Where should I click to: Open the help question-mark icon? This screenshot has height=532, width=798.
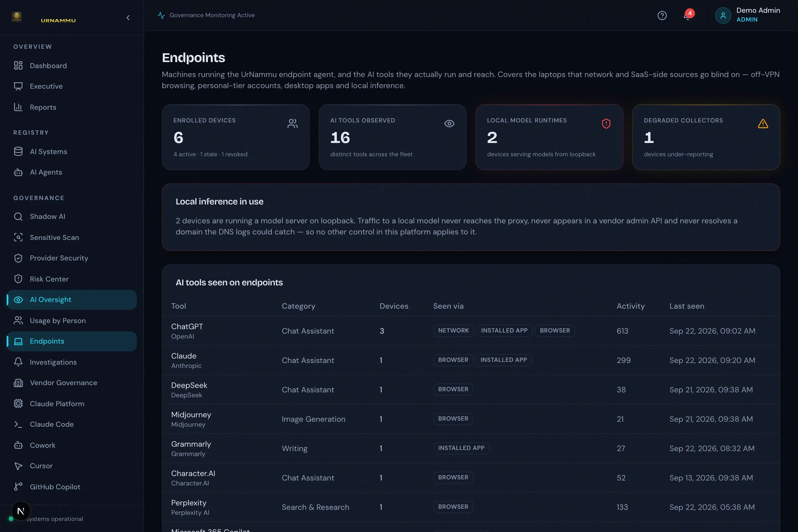(662, 16)
